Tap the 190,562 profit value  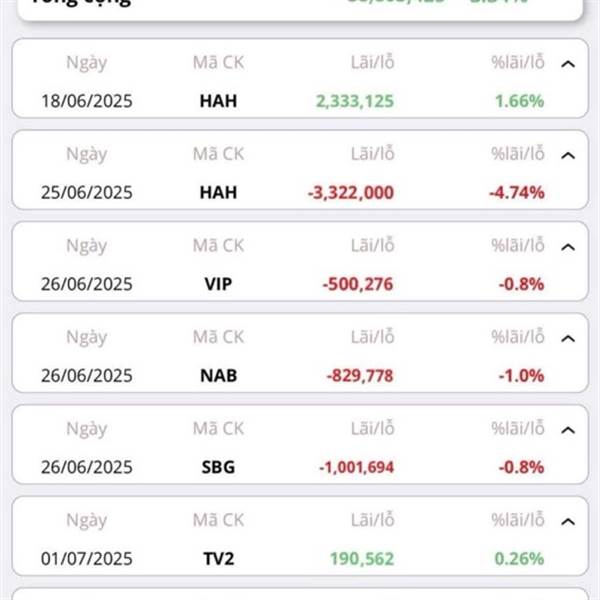tap(362, 559)
